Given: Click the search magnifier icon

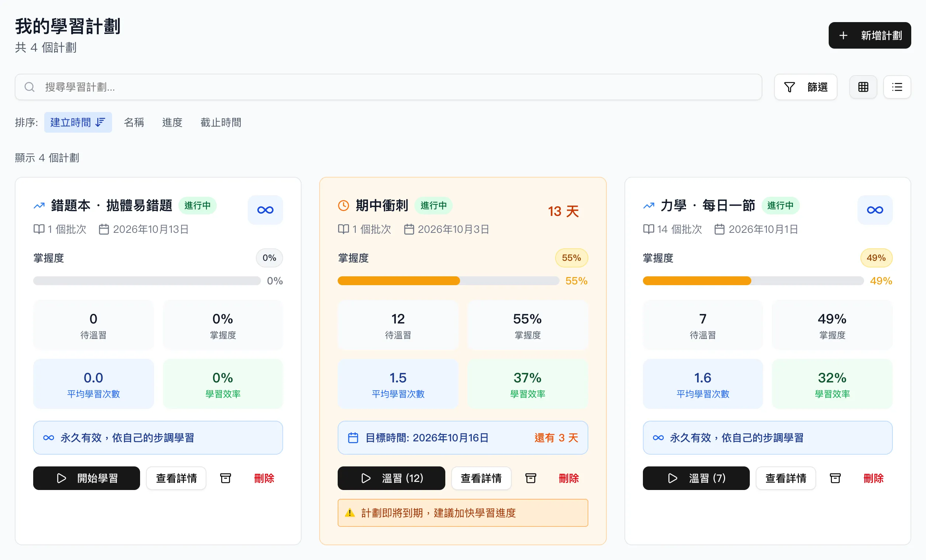Looking at the screenshot, I should (x=29, y=87).
